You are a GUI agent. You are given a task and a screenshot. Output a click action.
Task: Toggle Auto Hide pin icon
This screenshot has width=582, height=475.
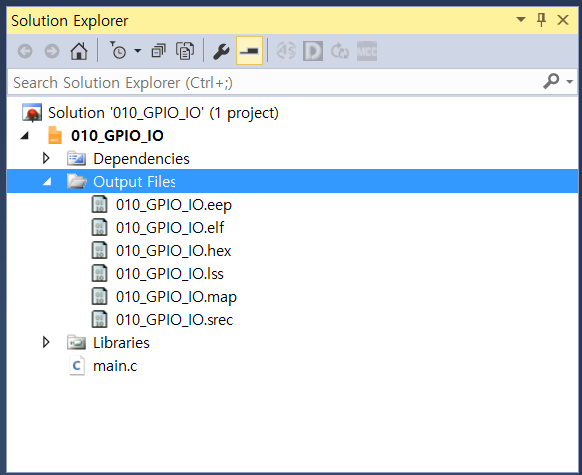coord(541,20)
